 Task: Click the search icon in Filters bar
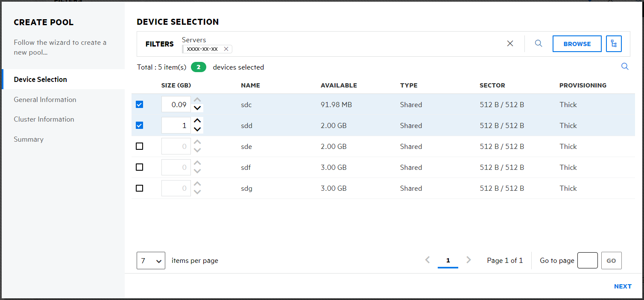(x=539, y=44)
